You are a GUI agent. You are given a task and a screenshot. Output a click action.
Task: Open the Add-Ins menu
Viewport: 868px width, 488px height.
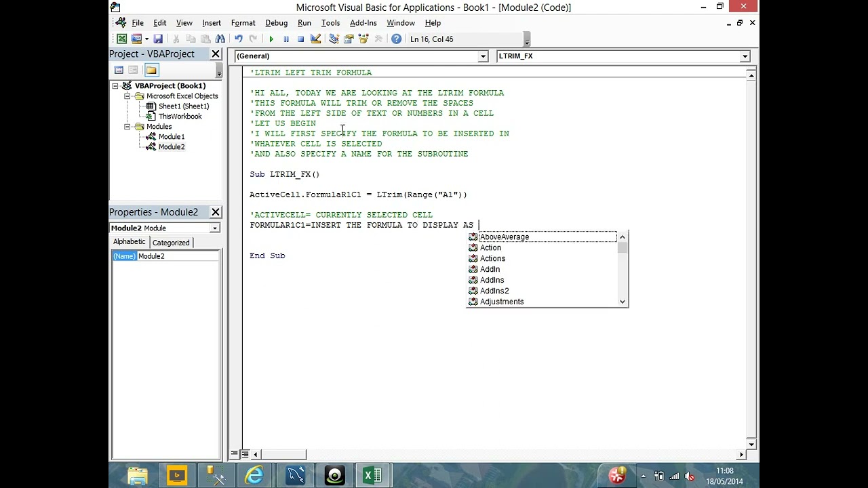363,23
